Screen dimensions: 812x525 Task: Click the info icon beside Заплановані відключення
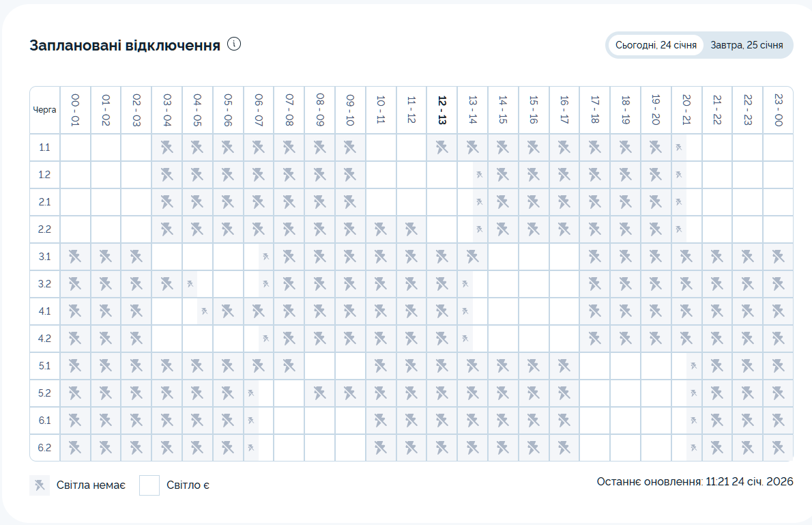[x=234, y=44]
